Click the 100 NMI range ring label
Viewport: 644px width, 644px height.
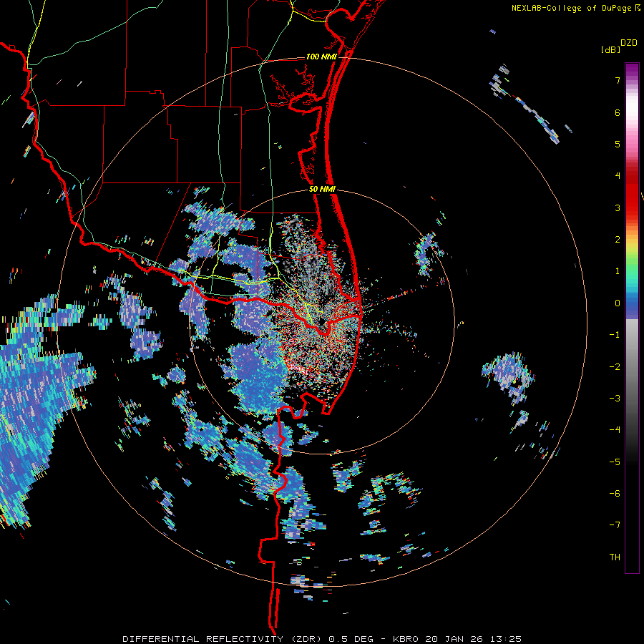321,57
